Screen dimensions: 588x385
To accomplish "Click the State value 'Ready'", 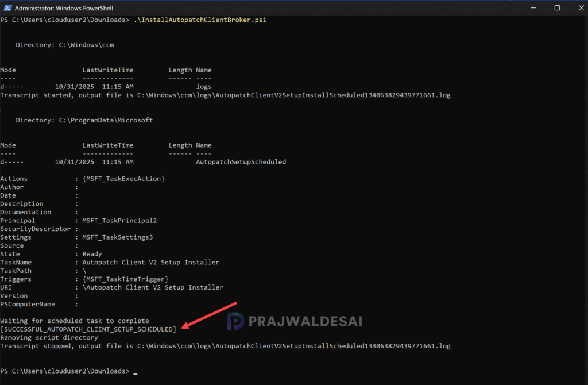I will tap(92, 254).
